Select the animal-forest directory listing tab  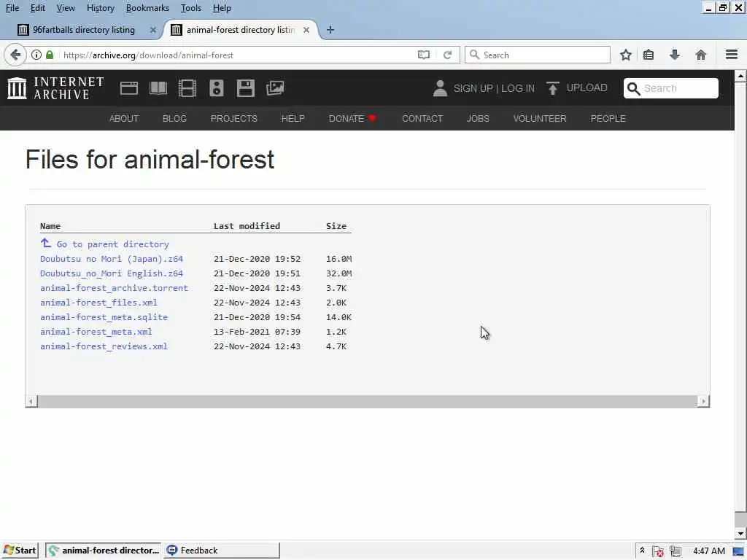click(241, 30)
